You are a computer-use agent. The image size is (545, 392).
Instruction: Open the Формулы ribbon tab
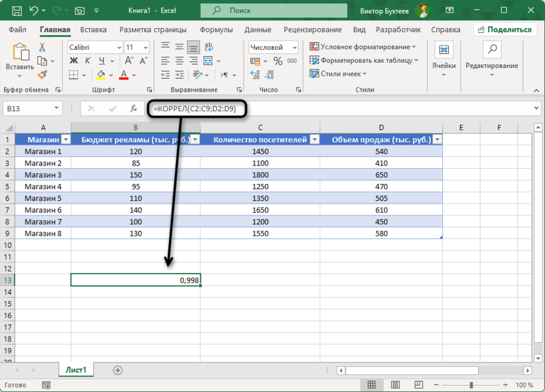tap(216, 29)
